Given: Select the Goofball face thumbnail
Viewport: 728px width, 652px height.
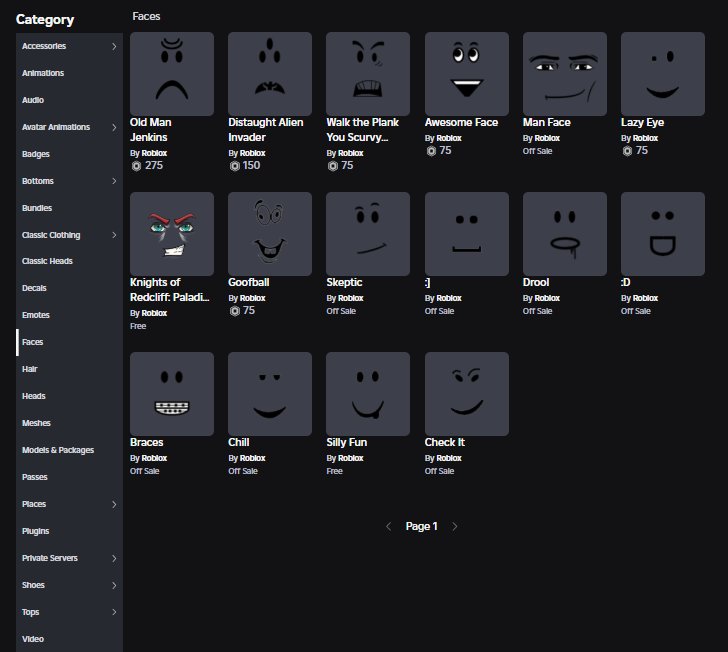Looking at the screenshot, I should 270,234.
